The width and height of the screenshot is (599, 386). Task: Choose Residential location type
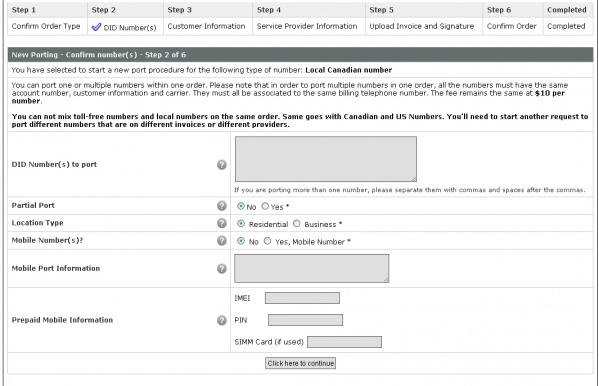tap(241, 224)
